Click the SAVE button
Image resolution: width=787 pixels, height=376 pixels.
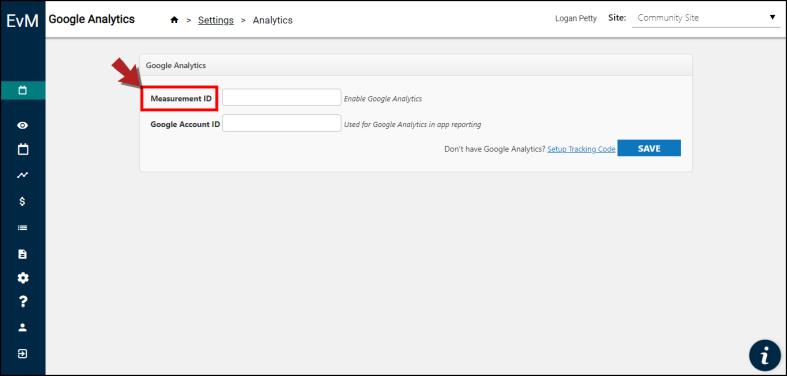coord(649,148)
